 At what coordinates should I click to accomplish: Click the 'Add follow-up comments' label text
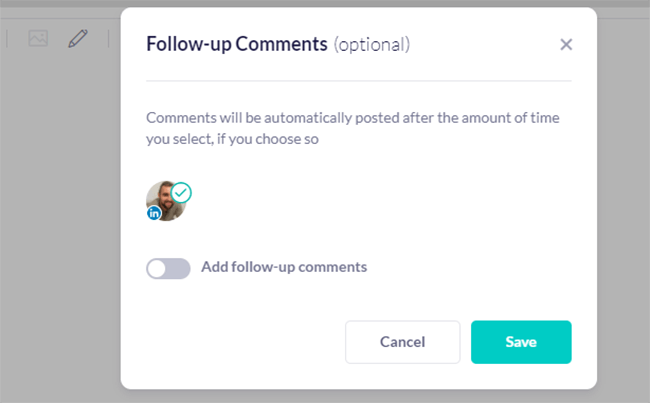point(284,267)
